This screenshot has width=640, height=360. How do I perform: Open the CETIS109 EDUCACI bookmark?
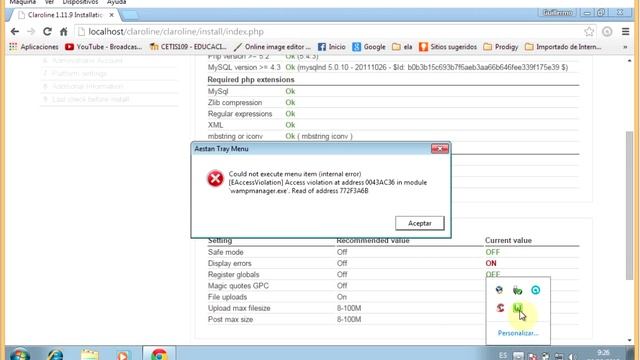click(188, 47)
